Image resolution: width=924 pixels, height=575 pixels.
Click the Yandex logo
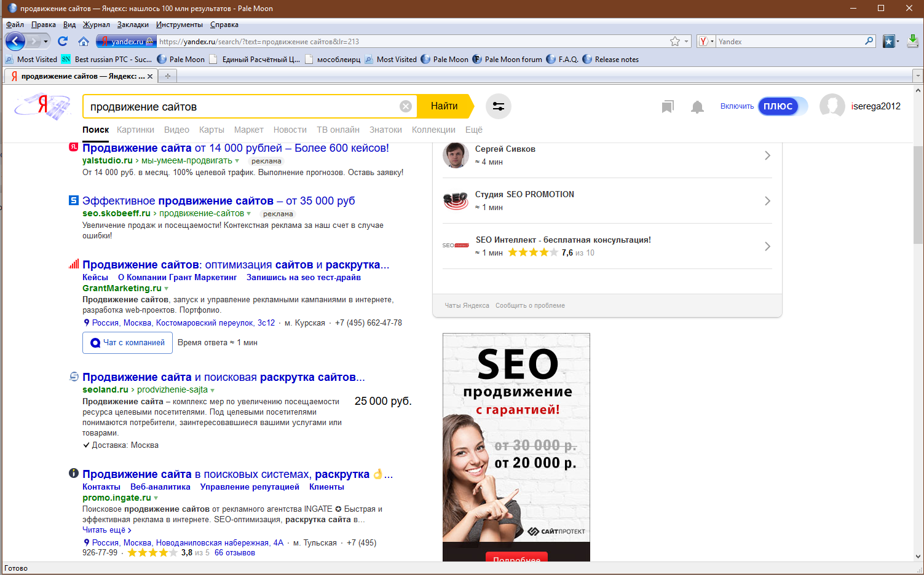42,106
